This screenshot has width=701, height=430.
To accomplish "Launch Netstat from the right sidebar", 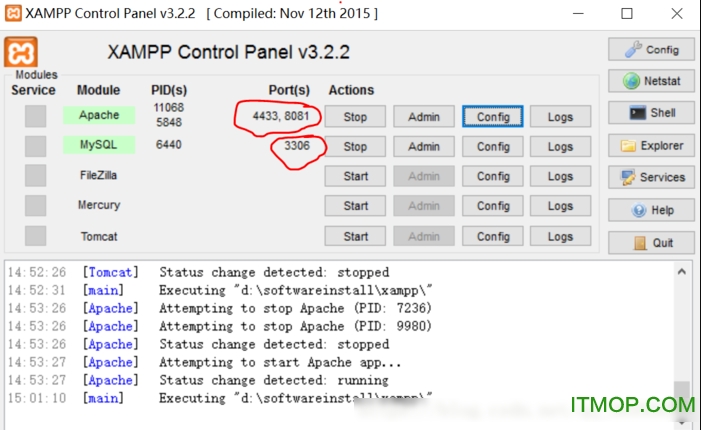I will pos(651,81).
